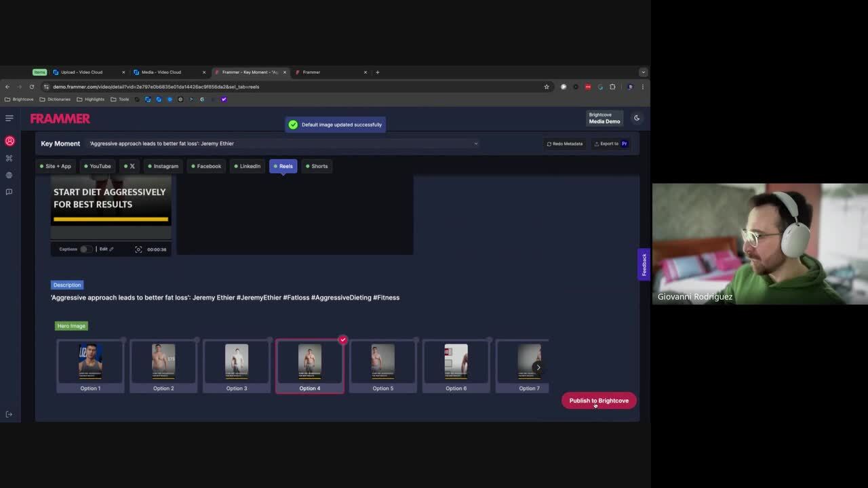
Task: Open the command-symbol sidebar icon
Action: click(9, 158)
